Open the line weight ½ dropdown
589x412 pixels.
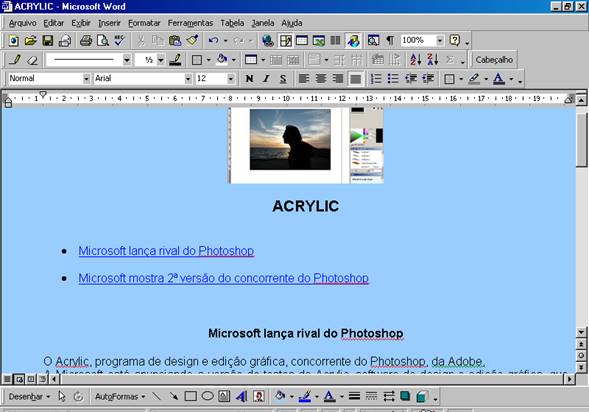[x=161, y=60]
